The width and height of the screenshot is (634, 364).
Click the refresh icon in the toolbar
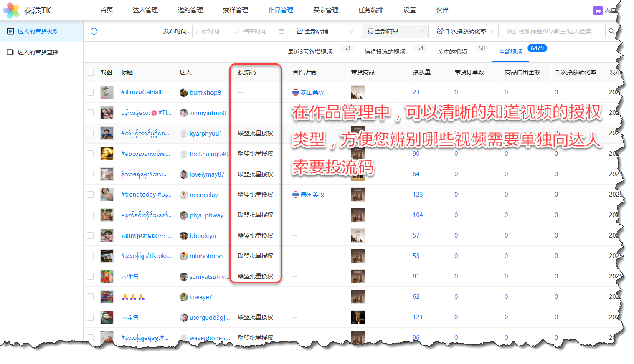tap(94, 31)
